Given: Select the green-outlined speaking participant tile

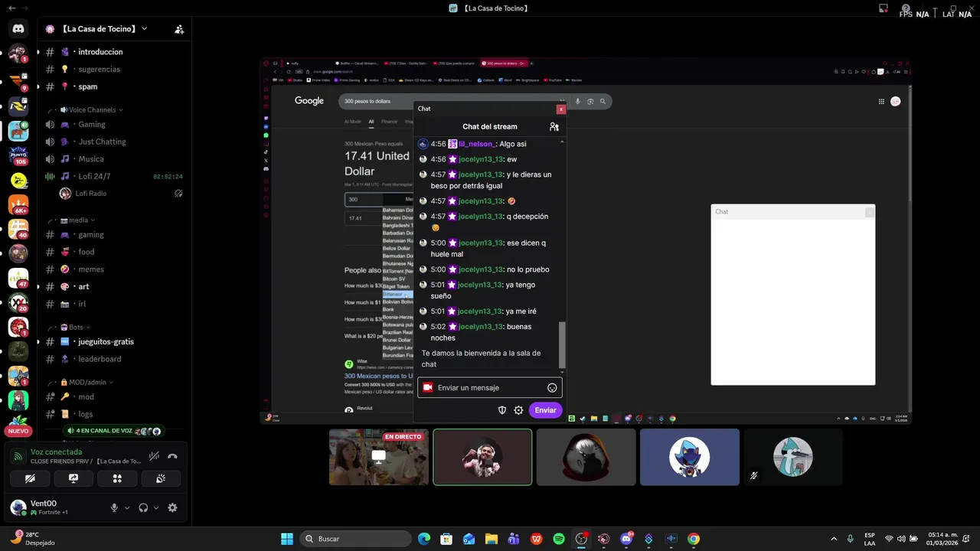Looking at the screenshot, I should (482, 457).
